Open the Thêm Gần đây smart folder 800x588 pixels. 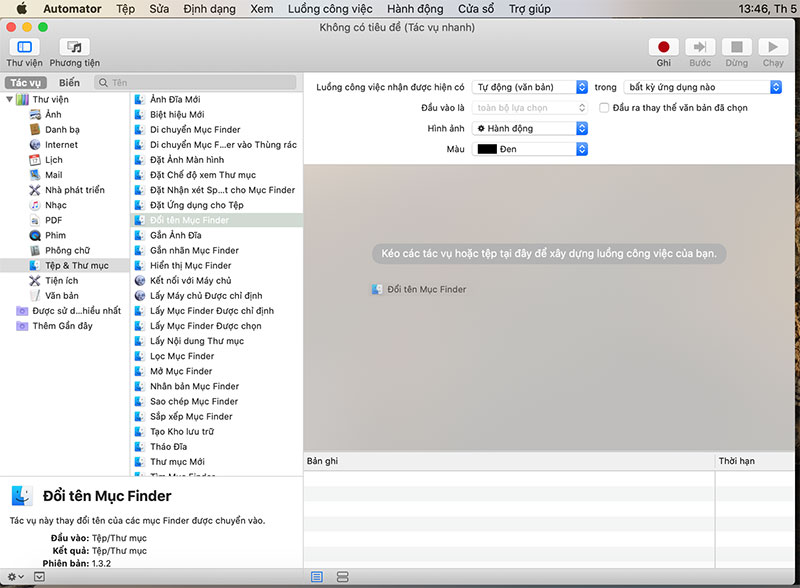click(55, 326)
